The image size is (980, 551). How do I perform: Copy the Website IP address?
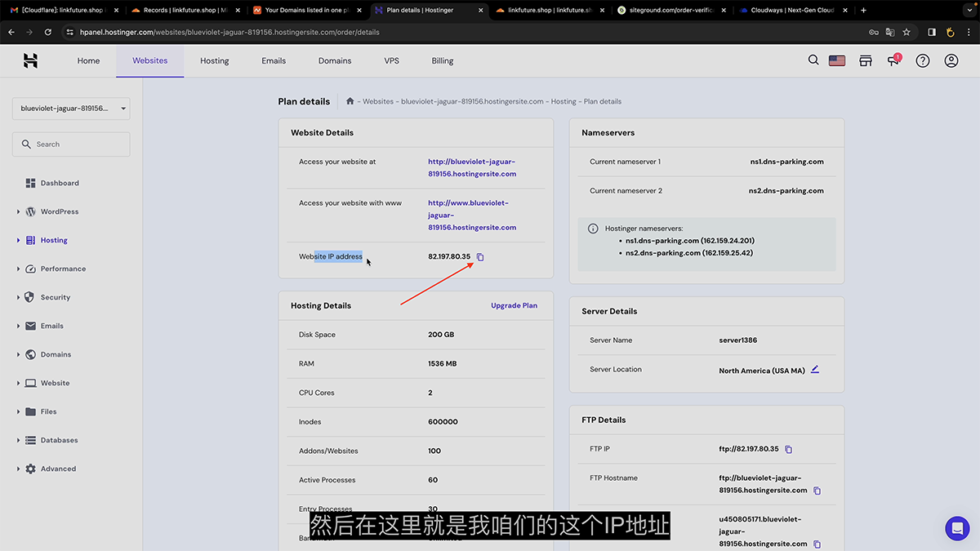(480, 257)
